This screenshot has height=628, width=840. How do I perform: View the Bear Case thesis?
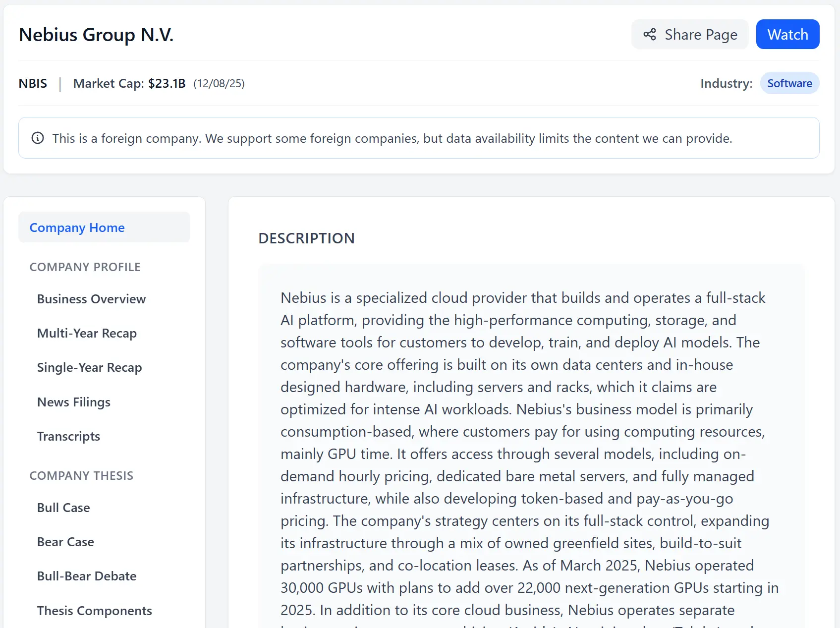[x=66, y=542]
